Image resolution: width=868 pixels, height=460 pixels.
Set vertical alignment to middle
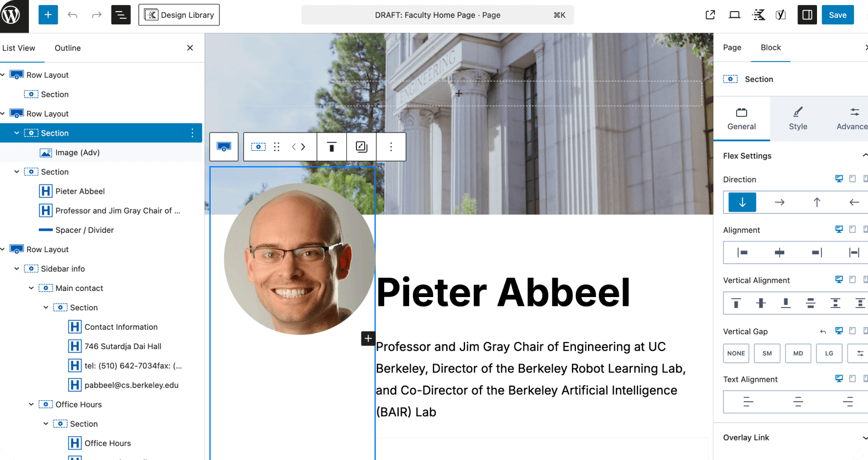tap(761, 303)
